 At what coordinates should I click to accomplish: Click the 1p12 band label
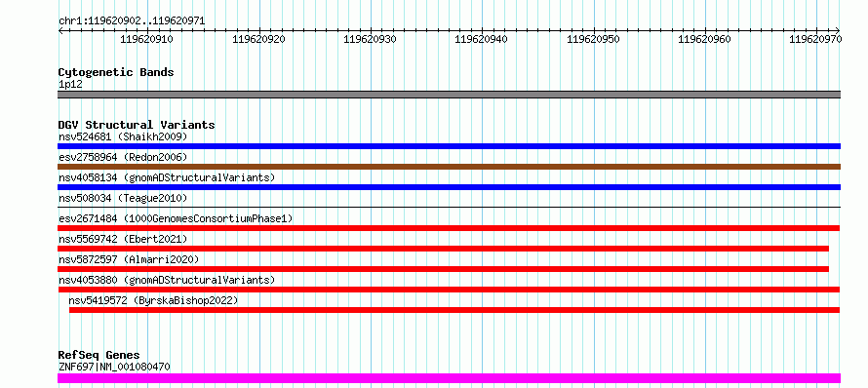tap(70, 85)
